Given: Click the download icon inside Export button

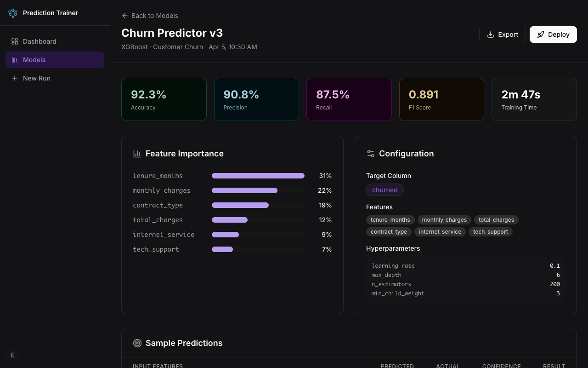Looking at the screenshot, I should pyautogui.click(x=491, y=34).
